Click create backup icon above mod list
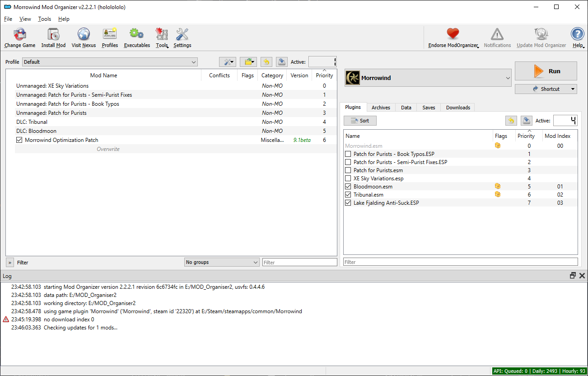The width and height of the screenshot is (588, 376). (281, 62)
